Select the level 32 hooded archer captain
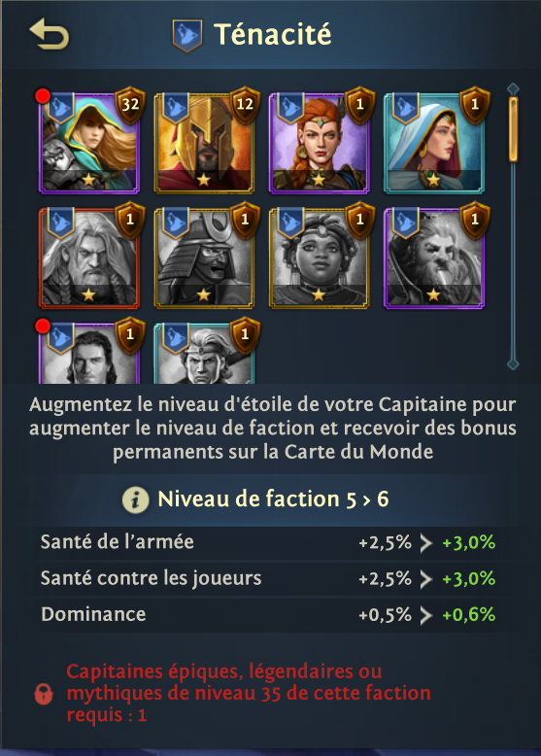The width and height of the screenshot is (541, 756). pos(89,144)
